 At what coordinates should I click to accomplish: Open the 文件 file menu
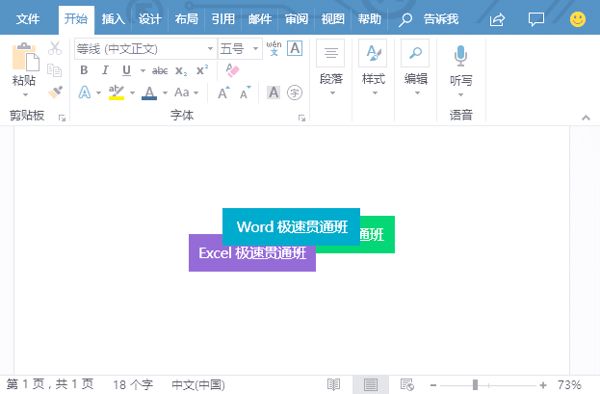coord(28,19)
